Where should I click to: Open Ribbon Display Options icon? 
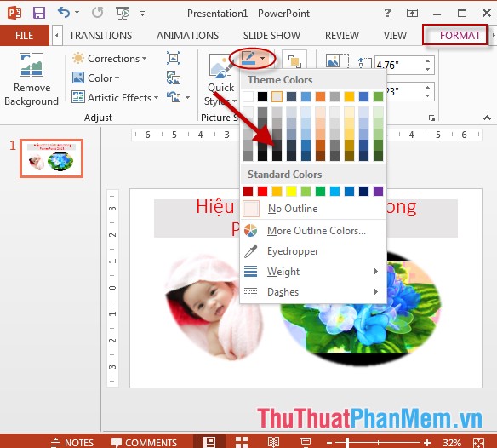[412, 13]
